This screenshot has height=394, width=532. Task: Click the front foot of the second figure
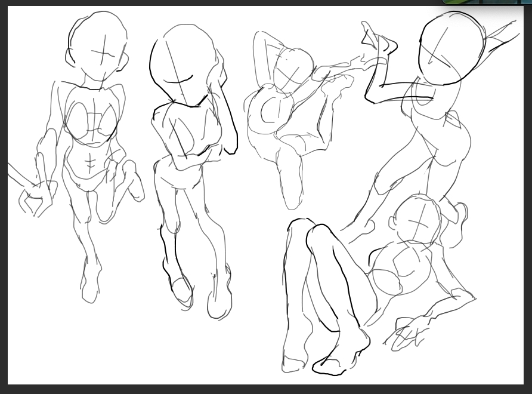pos(182,291)
